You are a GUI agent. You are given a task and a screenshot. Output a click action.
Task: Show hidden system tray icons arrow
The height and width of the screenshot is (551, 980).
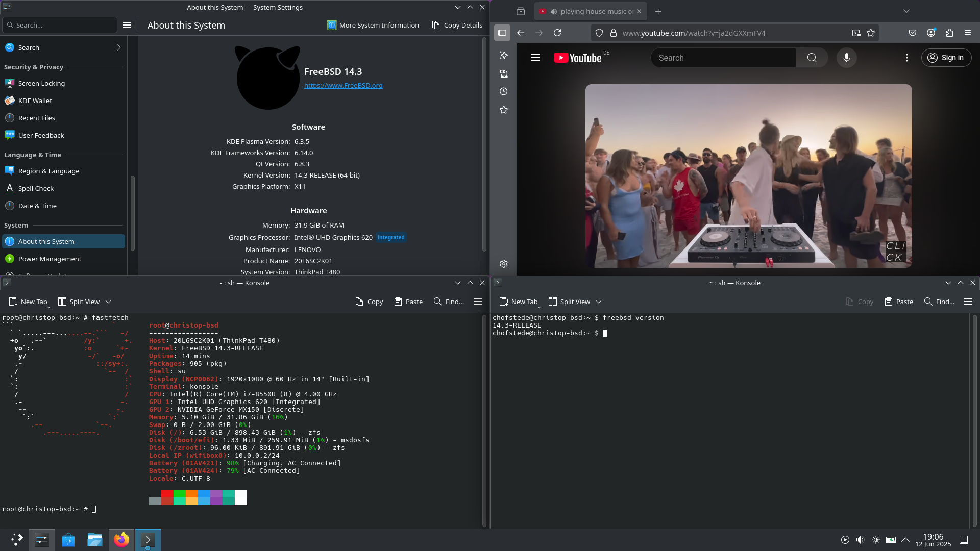[905, 540]
